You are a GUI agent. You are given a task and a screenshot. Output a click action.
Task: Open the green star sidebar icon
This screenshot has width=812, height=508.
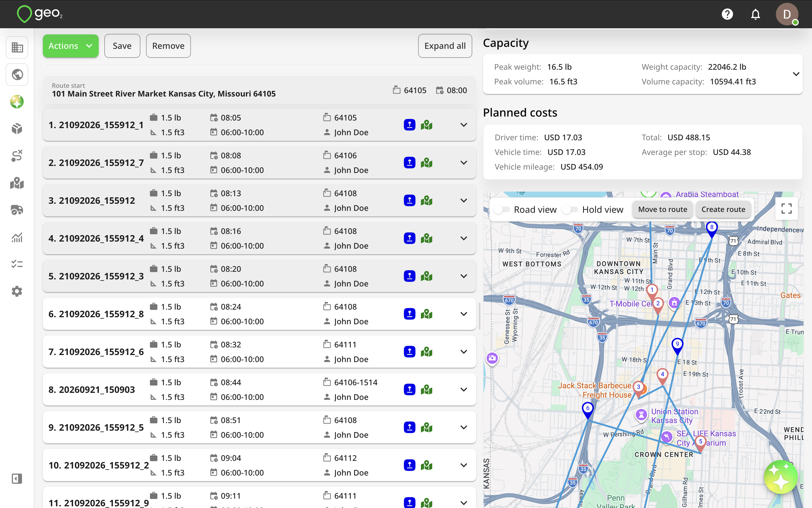click(17, 102)
